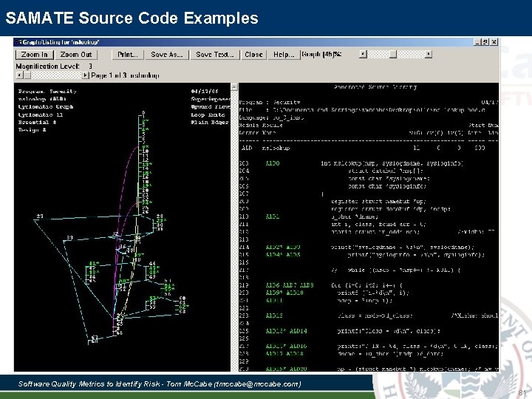Image resolution: width=532 pixels, height=399 pixels.
Task: Click the page scrollbar left arrow
Action: coord(20,75)
